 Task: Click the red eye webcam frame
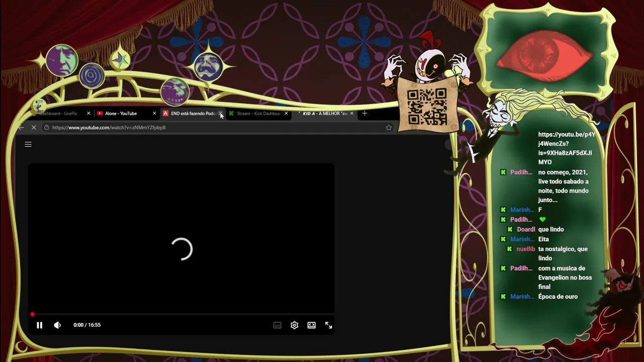547,52
